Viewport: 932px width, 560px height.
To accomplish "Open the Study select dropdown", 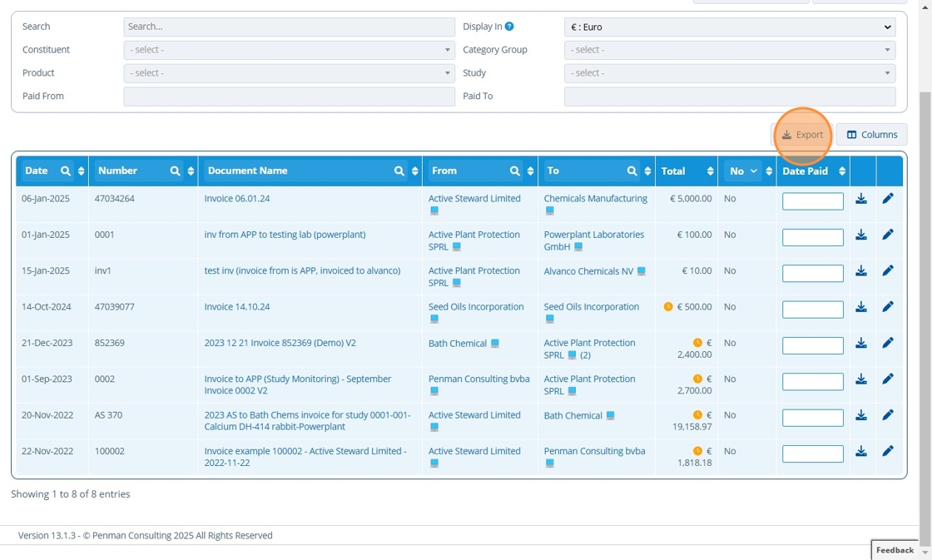I will click(729, 73).
